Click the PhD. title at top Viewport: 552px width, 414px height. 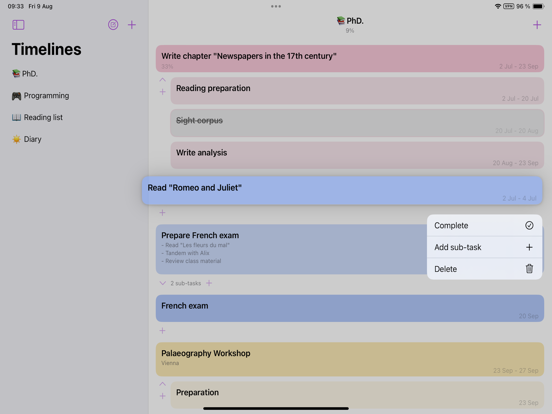coord(350,21)
